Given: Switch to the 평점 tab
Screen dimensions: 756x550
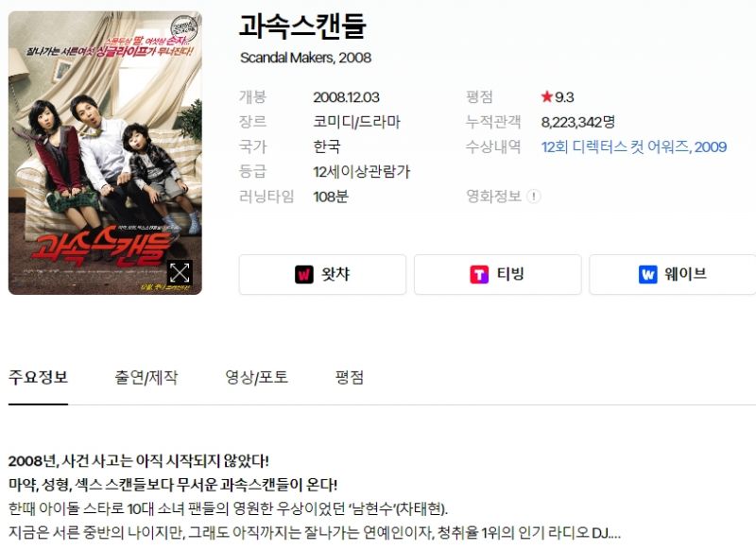Looking at the screenshot, I should click(350, 377).
